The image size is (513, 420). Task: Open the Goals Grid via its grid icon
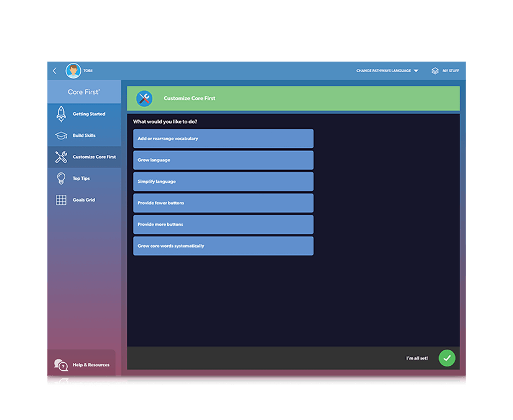point(62,199)
